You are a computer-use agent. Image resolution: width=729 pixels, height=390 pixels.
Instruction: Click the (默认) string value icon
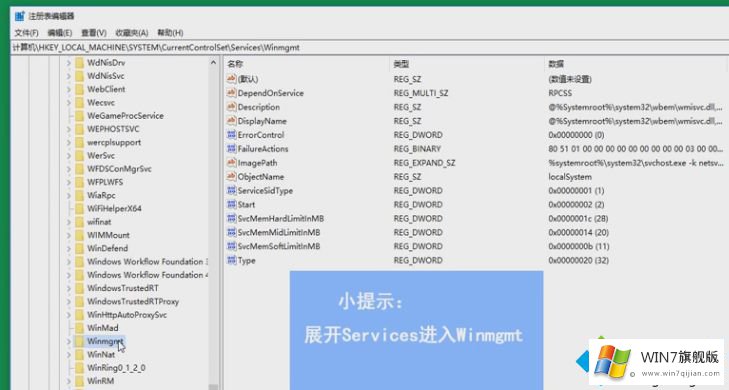[x=231, y=79]
